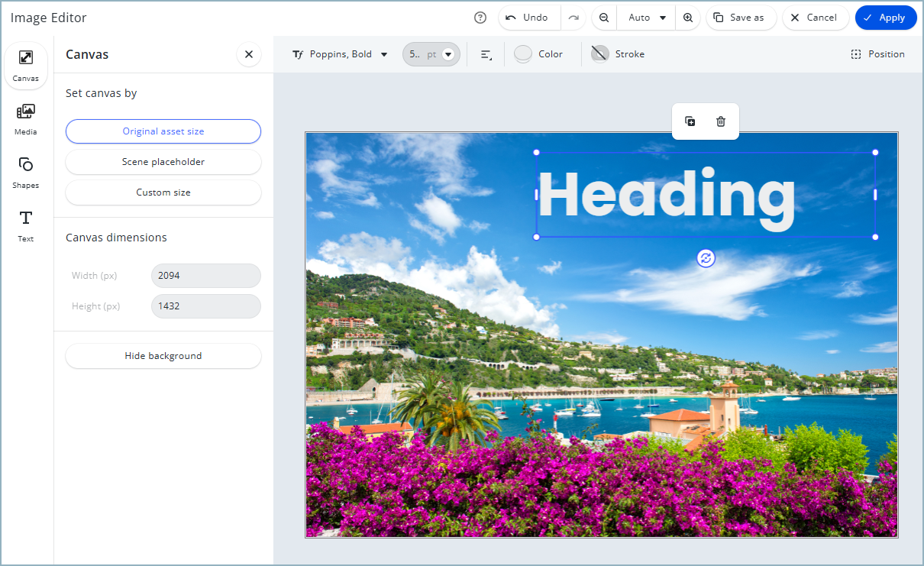Open the Poppins Bold font dropdown
This screenshot has height=566, width=924.
tap(341, 54)
